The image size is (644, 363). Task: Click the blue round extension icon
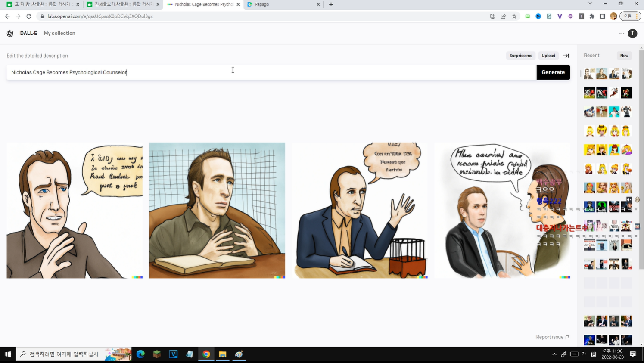[x=538, y=16]
